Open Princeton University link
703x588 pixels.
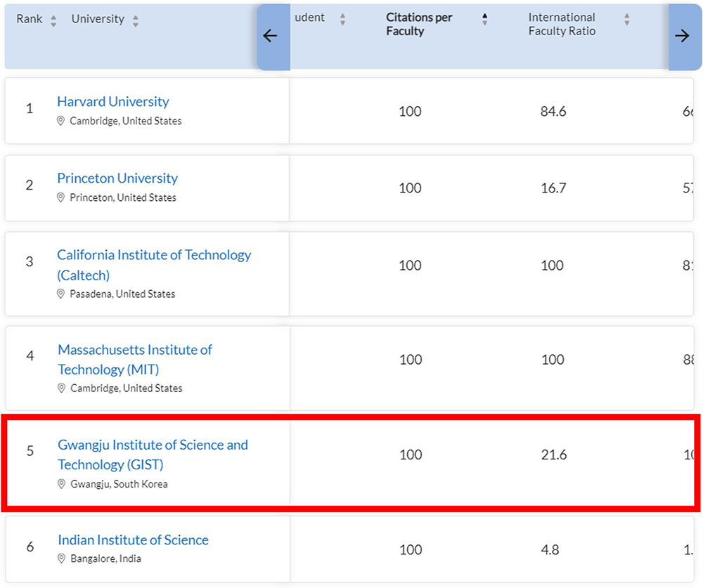[x=117, y=178]
